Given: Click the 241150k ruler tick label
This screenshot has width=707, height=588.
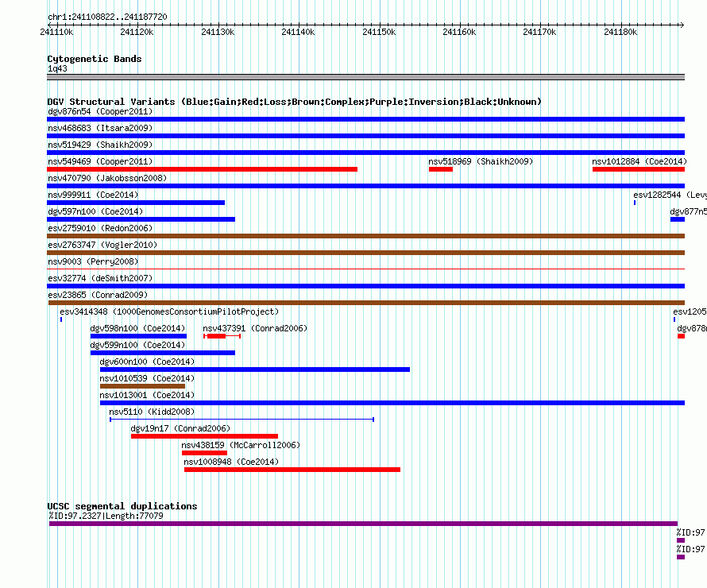Looking at the screenshot, I should (x=379, y=32).
